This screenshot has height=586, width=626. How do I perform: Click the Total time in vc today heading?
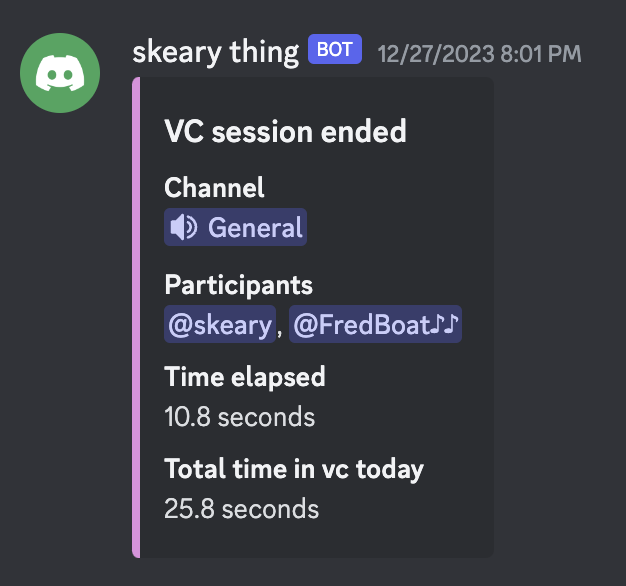click(x=294, y=468)
